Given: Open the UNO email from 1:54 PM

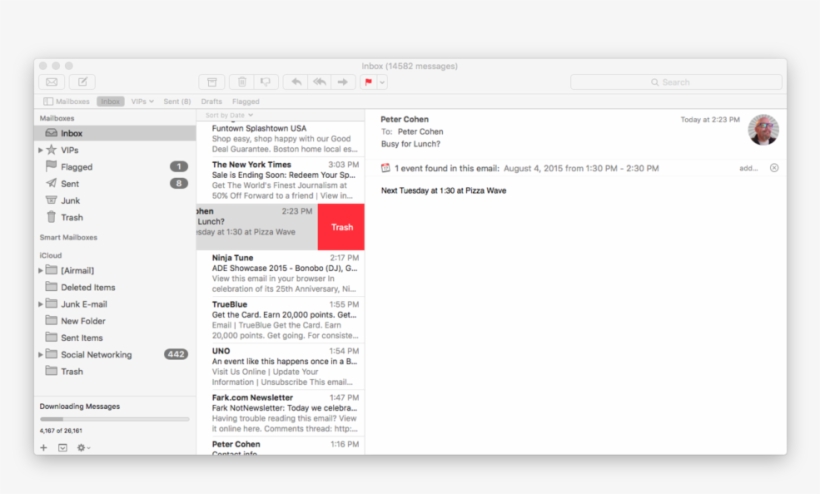Looking at the screenshot, I should [x=281, y=366].
